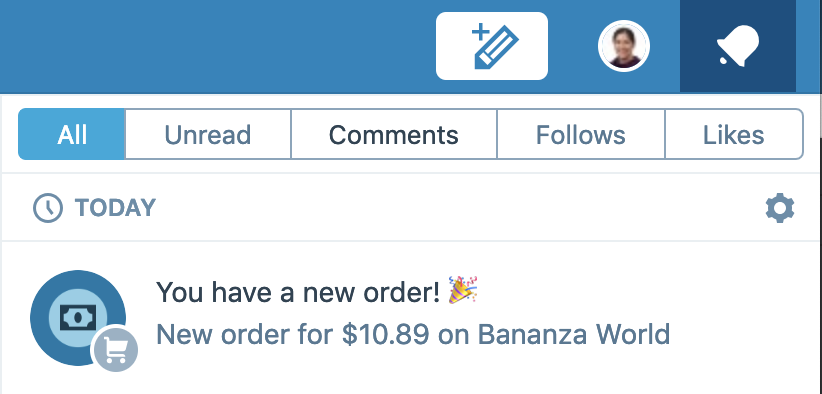Click the "New order for $10.89" subtitle text
This screenshot has width=822, height=394.
click(293, 334)
